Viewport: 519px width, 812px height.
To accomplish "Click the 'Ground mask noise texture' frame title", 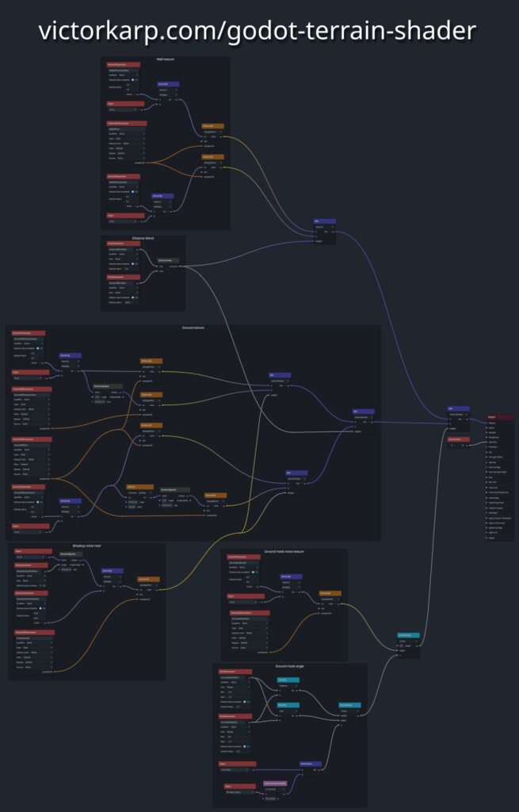I will 284,552.
